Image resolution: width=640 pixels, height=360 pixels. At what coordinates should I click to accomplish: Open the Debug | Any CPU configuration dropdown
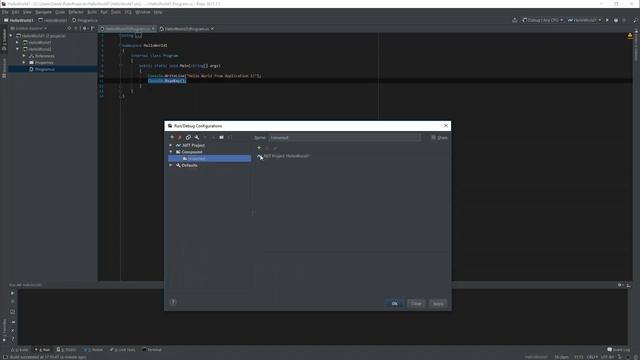[543, 20]
